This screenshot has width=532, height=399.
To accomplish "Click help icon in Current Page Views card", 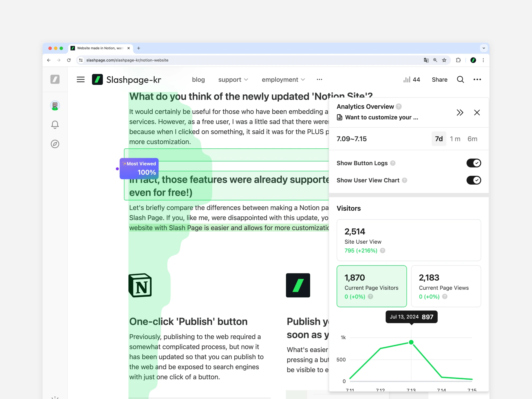I will [x=445, y=297].
